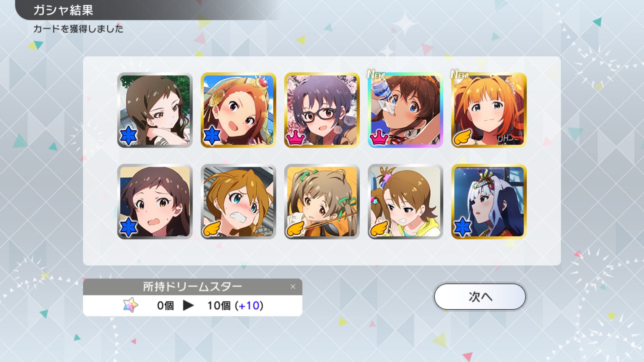
Task: Click pink crown Princess icon on glasses girl card
Action: pos(295,137)
